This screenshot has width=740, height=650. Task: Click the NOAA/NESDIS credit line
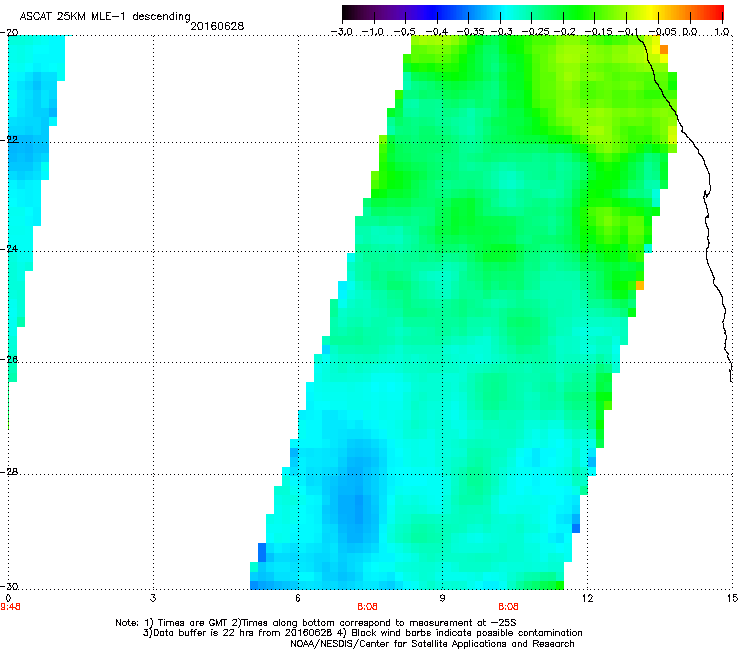[x=432, y=644]
